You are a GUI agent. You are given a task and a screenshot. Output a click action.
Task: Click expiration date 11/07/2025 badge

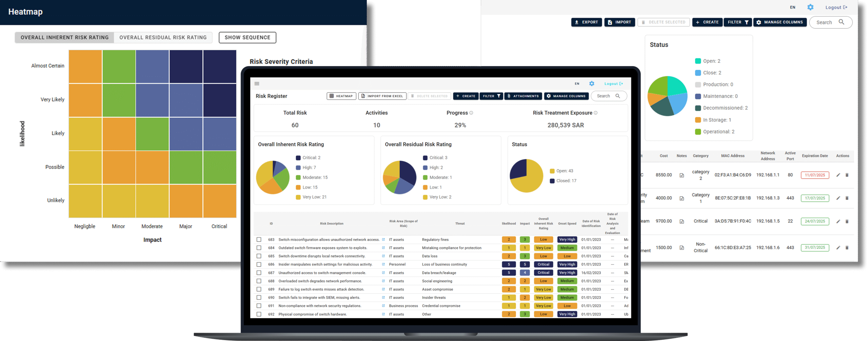coord(815,175)
